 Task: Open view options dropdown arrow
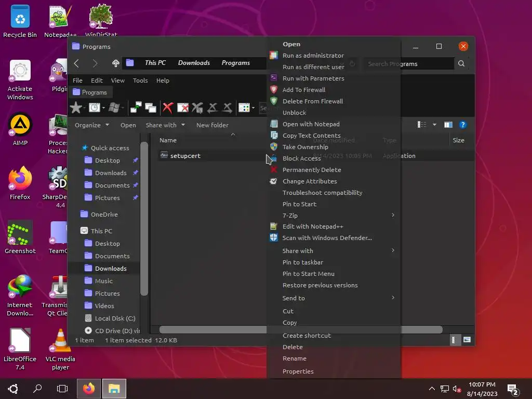[434, 125]
